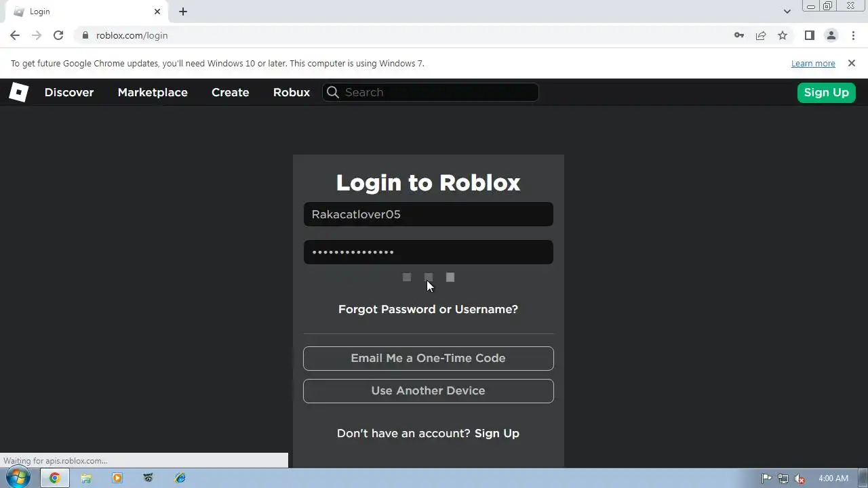The image size is (868, 488).
Task: Open the Robux menu item
Action: (x=292, y=92)
